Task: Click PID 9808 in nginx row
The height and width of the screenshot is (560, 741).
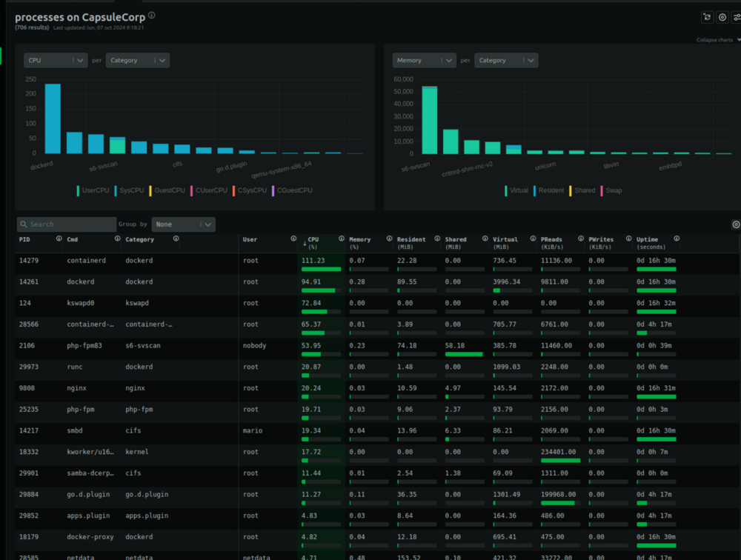Action: coord(27,388)
